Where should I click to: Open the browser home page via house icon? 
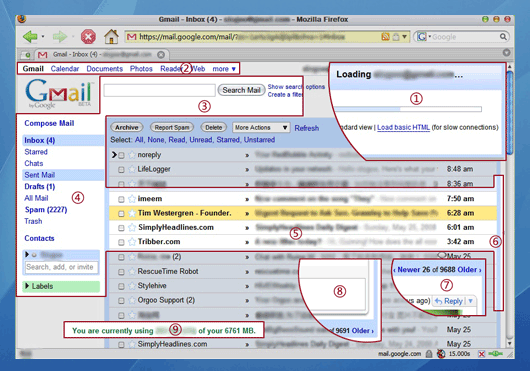click(111, 36)
